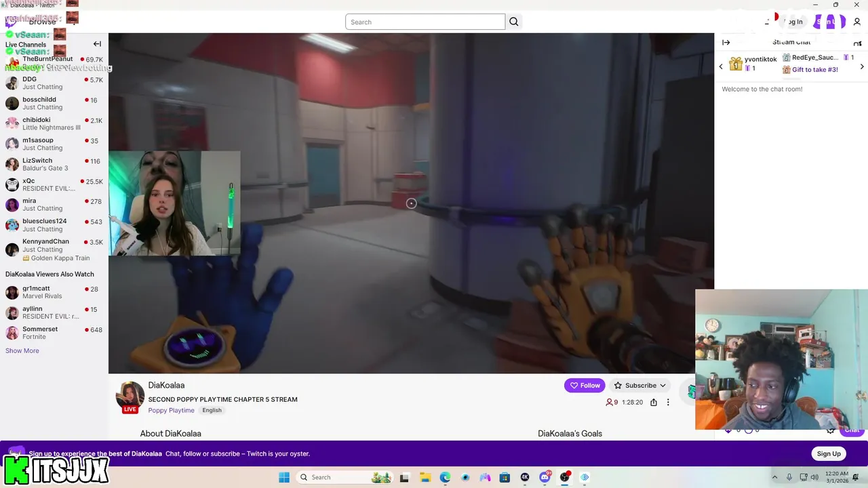The width and height of the screenshot is (868, 488).
Task: Launch Microsoft Edge from the taskbar
Action: point(445,477)
